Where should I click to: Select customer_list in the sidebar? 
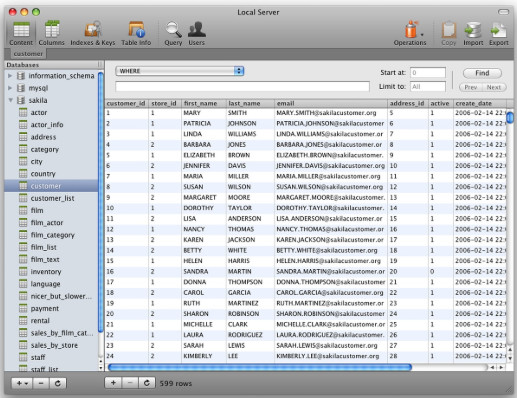pyautogui.click(x=52, y=198)
